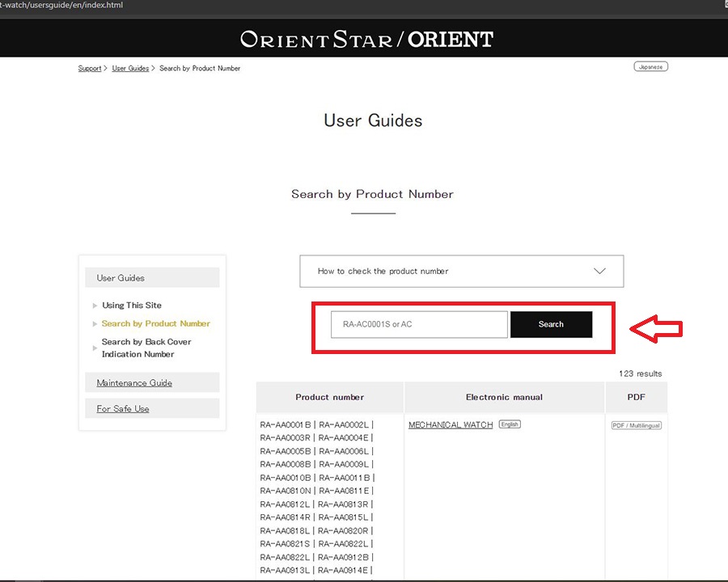Select product number RA-AA0813R
728x582 pixels.
click(x=343, y=504)
